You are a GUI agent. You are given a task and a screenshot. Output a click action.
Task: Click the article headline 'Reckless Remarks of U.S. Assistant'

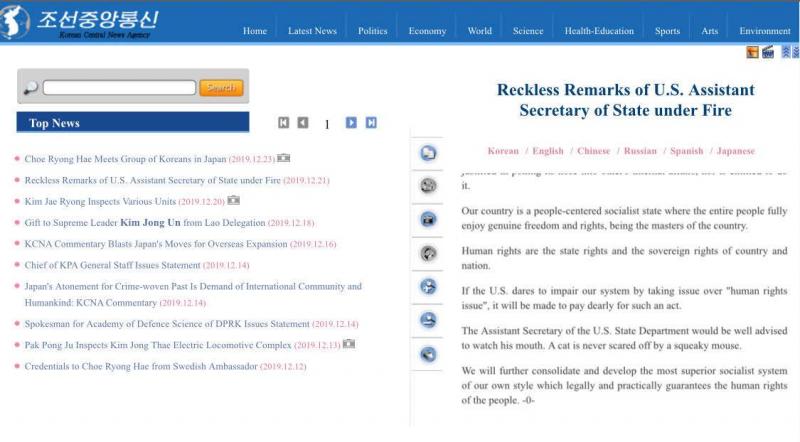click(626, 100)
